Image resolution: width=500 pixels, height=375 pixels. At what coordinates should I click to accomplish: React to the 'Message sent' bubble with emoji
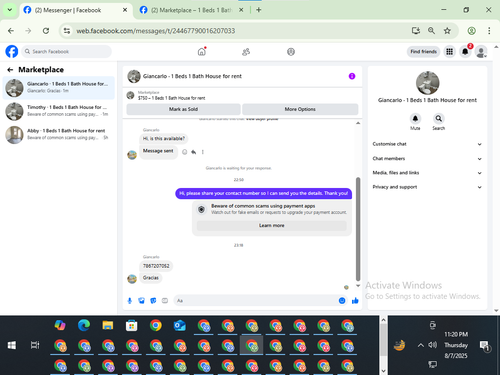[184, 152]
